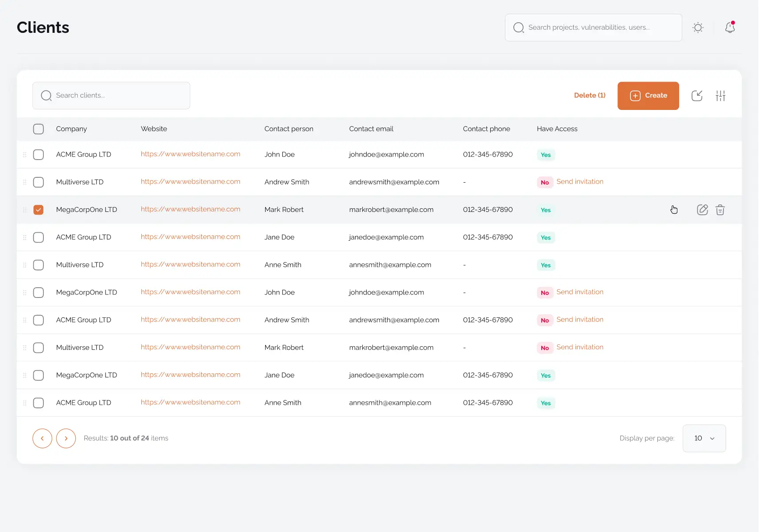
Task: Uncheck the MegaCorpOne LTD Mark Robert checkbox
Action: [39, 210]
